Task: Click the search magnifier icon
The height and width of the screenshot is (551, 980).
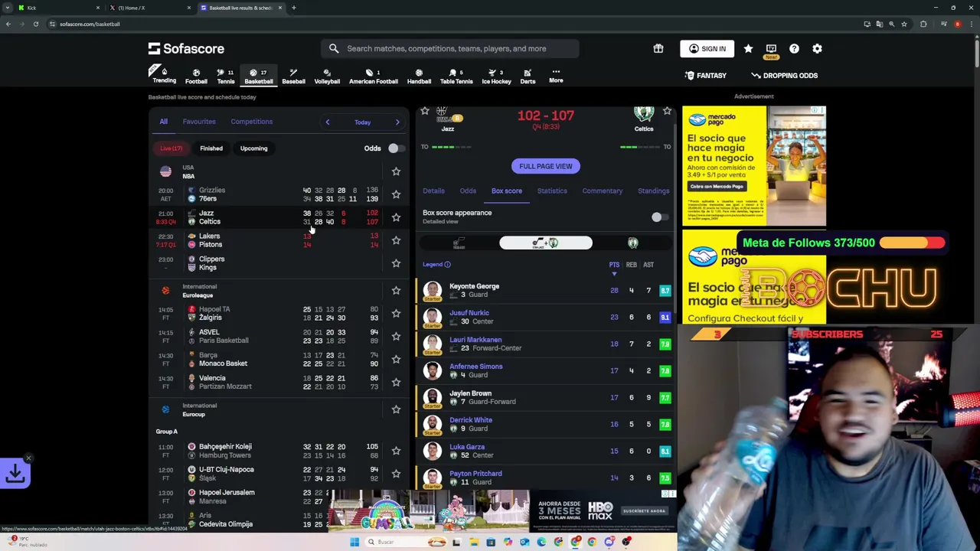Action: coord(334,48)
